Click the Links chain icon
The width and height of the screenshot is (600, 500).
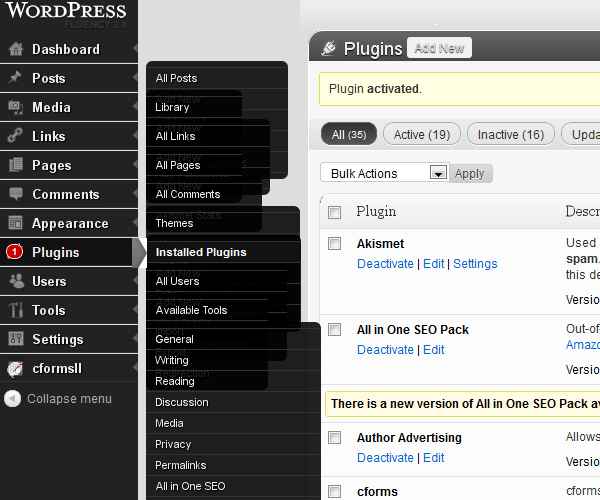point(15,136)
